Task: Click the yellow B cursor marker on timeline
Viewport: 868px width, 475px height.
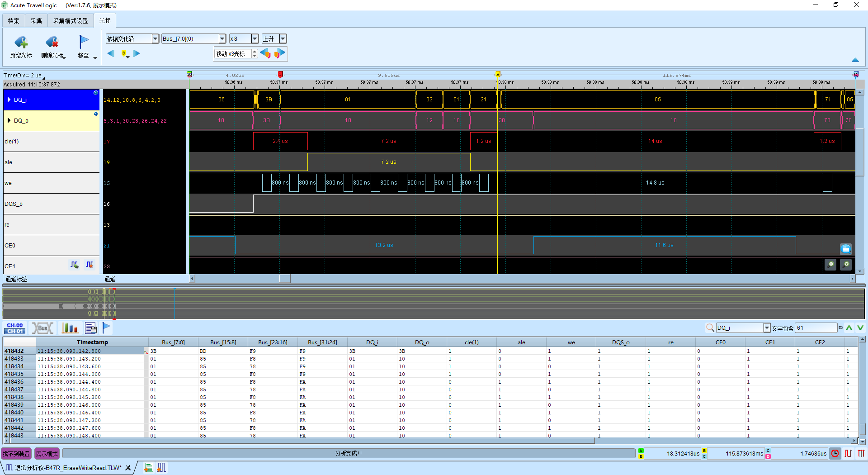Action: pos(498,74)
